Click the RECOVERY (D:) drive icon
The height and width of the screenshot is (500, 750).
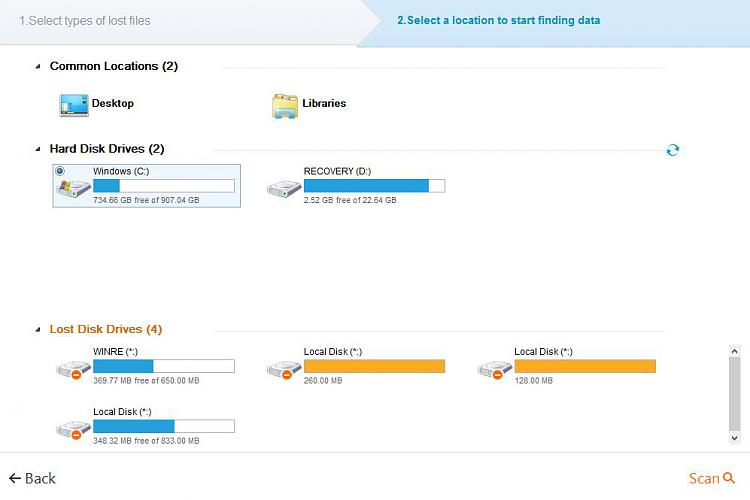pos(284,189)
